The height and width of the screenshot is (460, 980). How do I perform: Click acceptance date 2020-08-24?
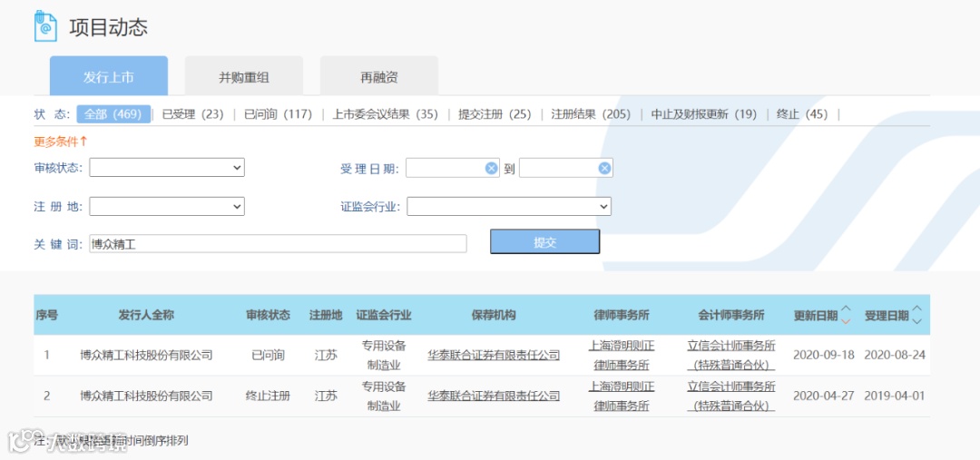point(895,356)
